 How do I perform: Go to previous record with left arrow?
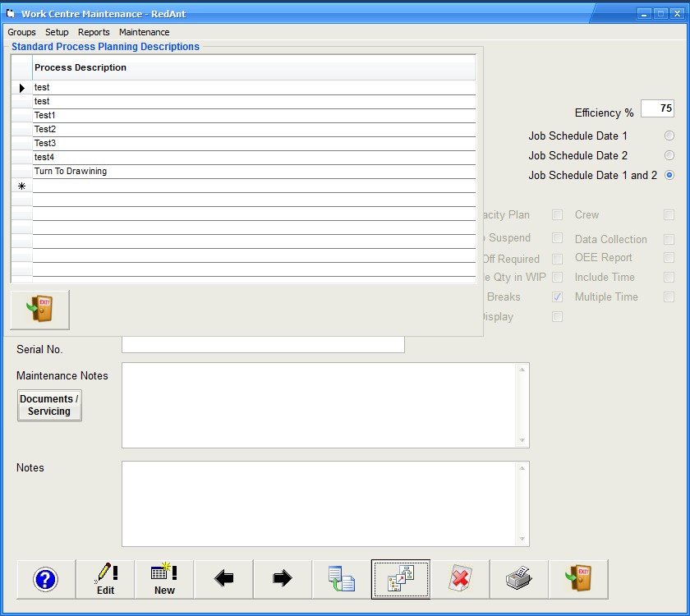tap(223, 579)
